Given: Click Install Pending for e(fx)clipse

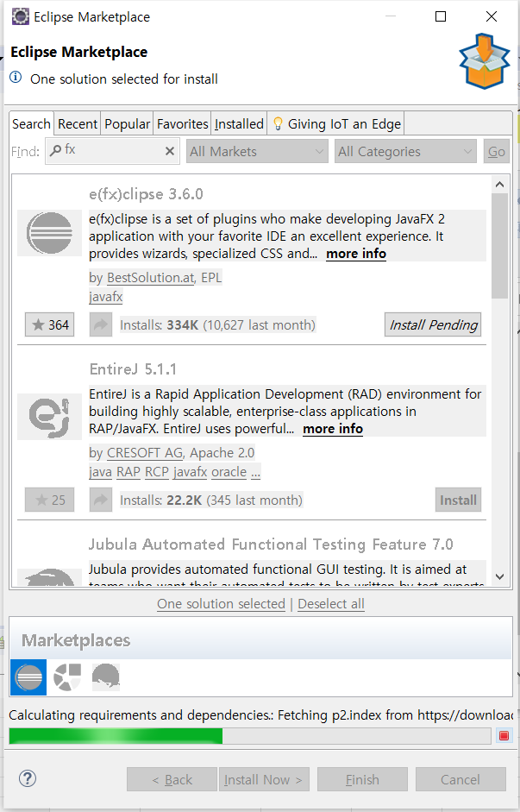Looking at the screenshot, I should (433, 324).
